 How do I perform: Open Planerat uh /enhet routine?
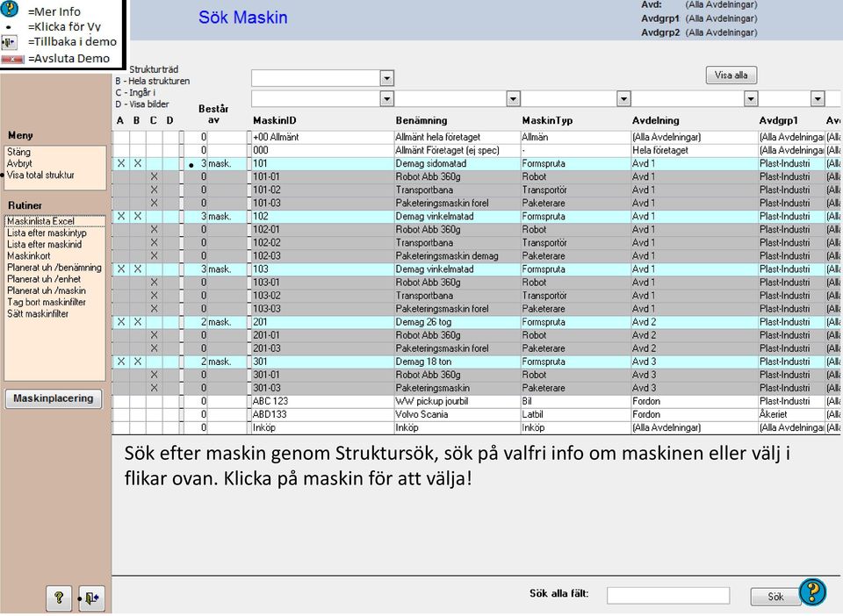click(44, 279)
